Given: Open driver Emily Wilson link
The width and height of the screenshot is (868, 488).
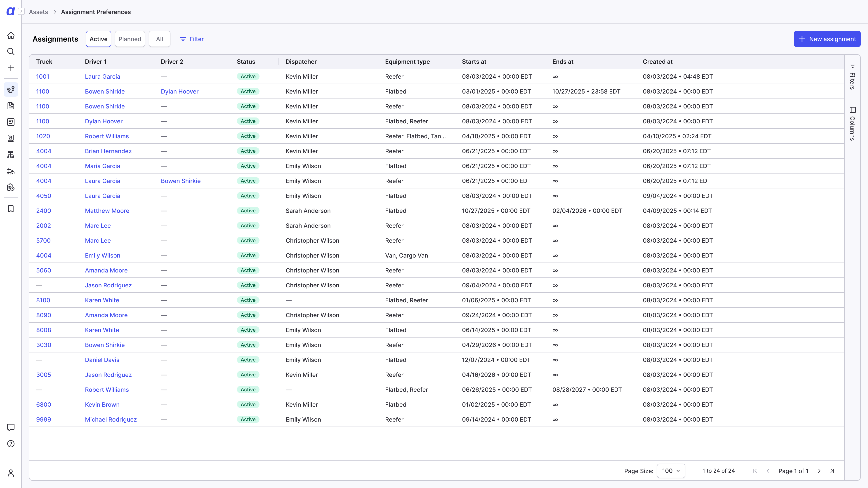Looking at the screenshot, I should click(102, 255).
